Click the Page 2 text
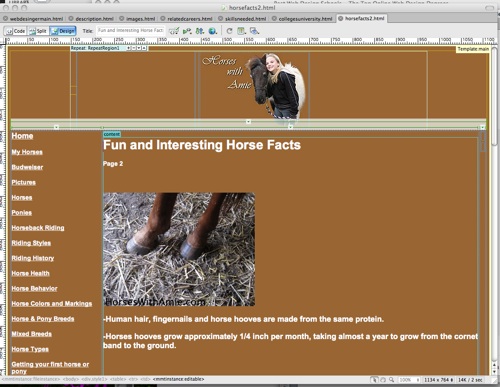The height and width of the screenshot is (387, 500). coord(113,164)
